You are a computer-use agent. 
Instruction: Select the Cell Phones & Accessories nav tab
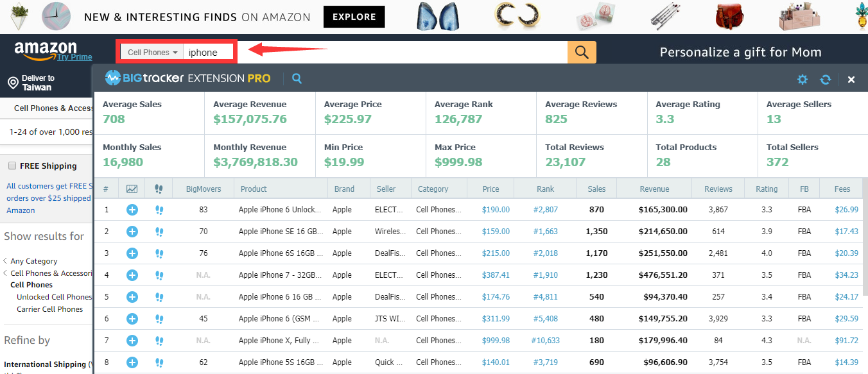(x=54, y=108)
